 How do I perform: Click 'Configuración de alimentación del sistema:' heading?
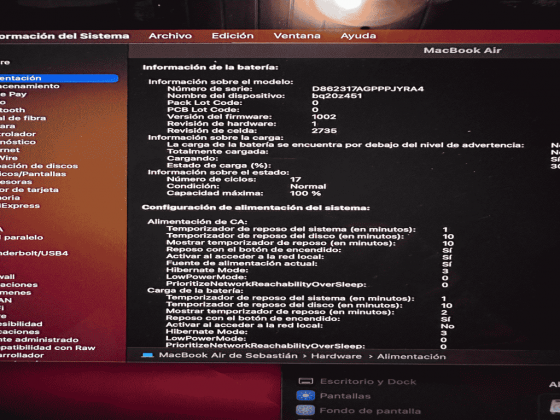[x=256, y=208]
